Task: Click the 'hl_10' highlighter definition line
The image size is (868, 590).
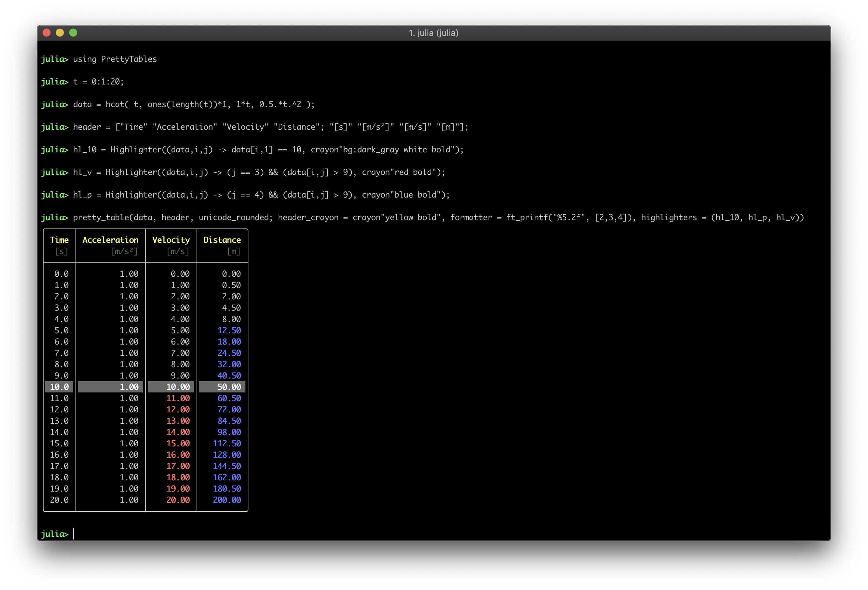Action: pyautogui.click(x=267, y=150)
